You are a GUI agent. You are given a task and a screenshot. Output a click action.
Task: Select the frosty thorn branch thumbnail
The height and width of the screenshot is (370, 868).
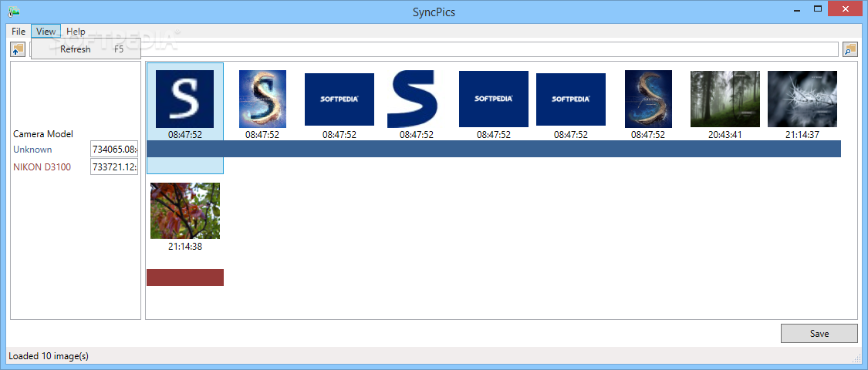[802, 99]
